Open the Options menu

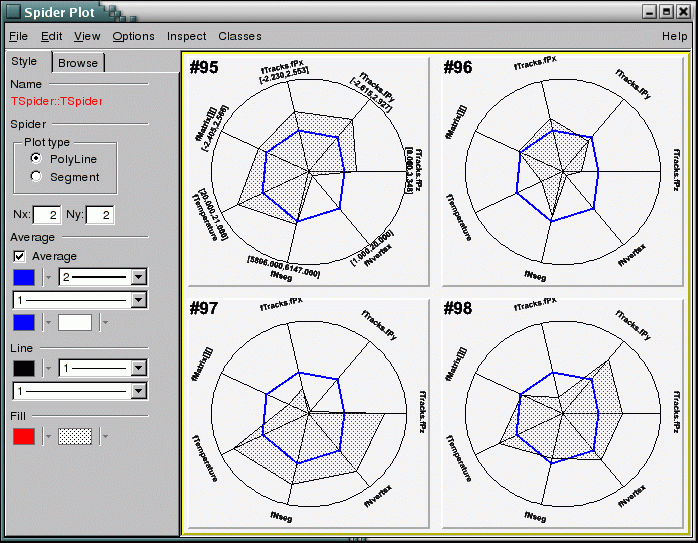[133, 36]
